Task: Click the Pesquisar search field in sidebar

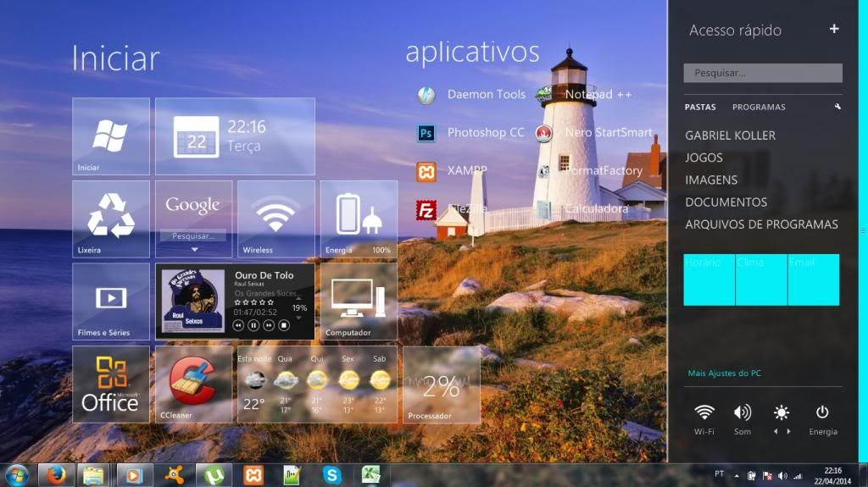Action: (763, 73)
